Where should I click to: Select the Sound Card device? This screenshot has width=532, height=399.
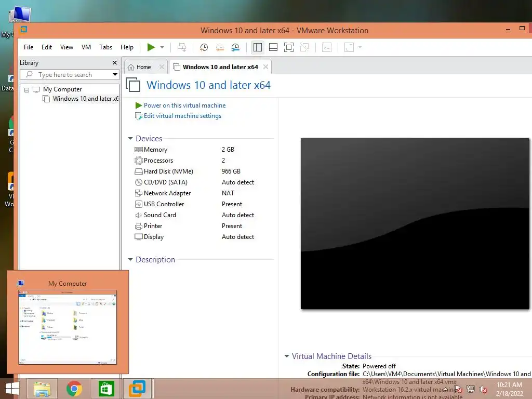160,215
